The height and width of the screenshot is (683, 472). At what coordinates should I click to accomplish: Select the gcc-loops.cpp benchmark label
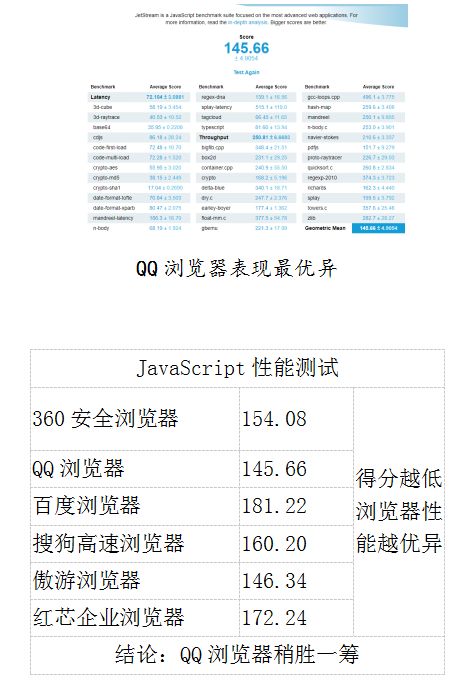[324, 97]
